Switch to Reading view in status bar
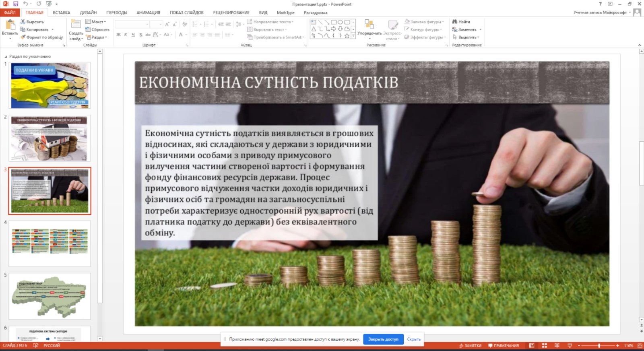This screenshot has width=644, height=351. (x=557, y=346)
